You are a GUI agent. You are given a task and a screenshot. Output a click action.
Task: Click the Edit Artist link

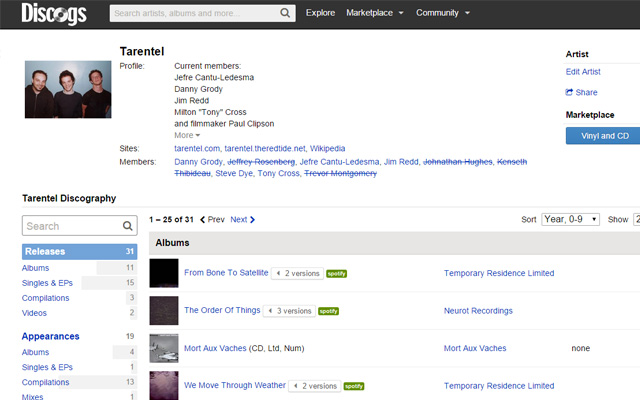pos(583,72)
